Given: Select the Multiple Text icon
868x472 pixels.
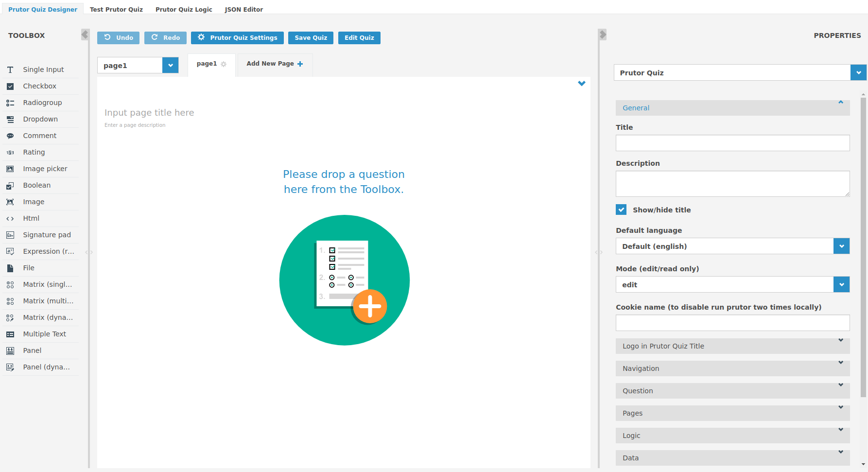Looking at the screenshot, I should click(10, 334).
